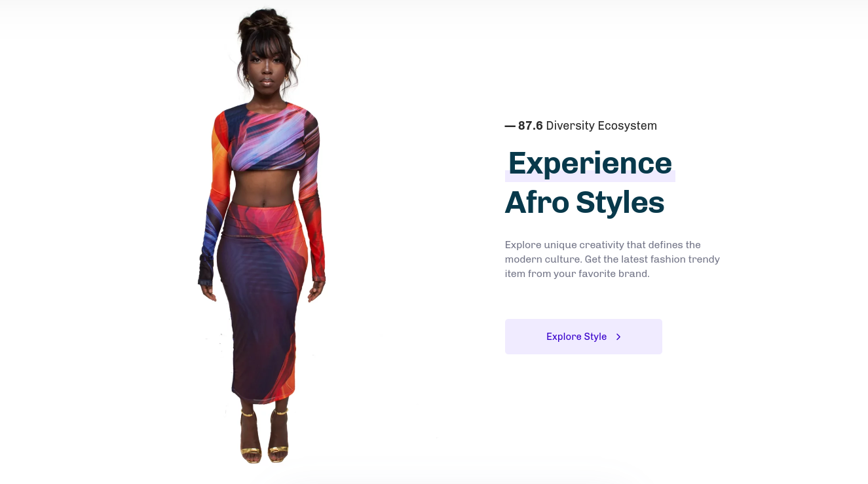Click the chevron arrow beside Explore Style
This screenshot has height=484, width=868.
[618, 337]
